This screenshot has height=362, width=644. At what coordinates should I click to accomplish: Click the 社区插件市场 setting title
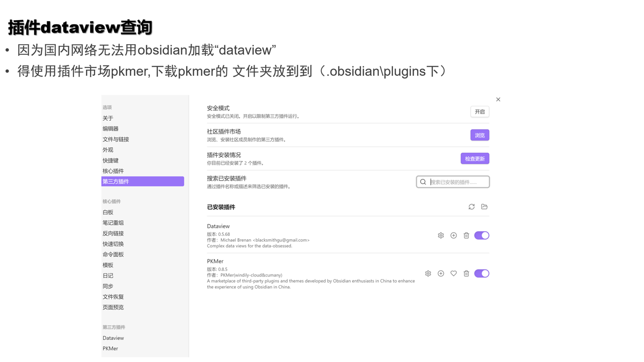pos(224,132)
